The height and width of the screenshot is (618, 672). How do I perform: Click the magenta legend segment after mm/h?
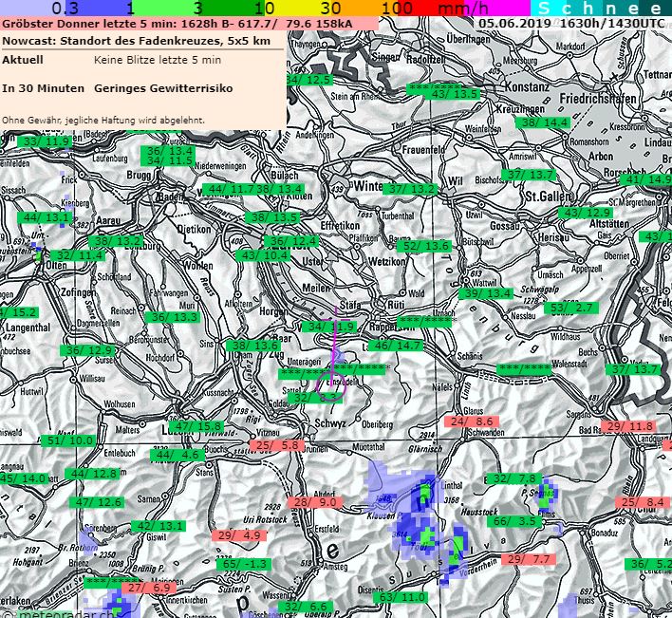click(x=499, y=8)
